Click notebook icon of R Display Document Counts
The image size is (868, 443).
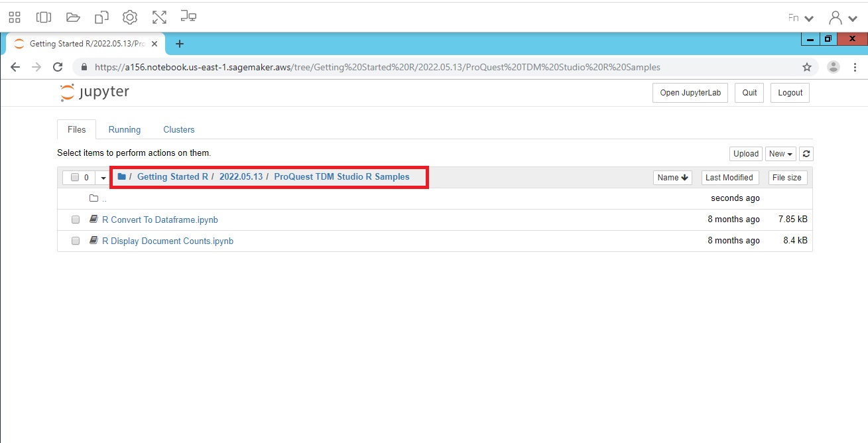94,241
